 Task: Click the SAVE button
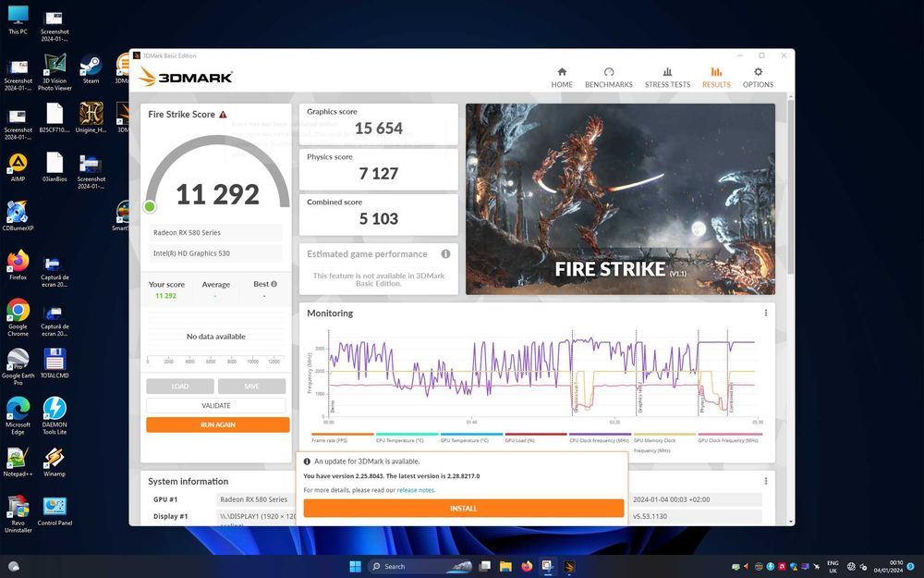251,387
